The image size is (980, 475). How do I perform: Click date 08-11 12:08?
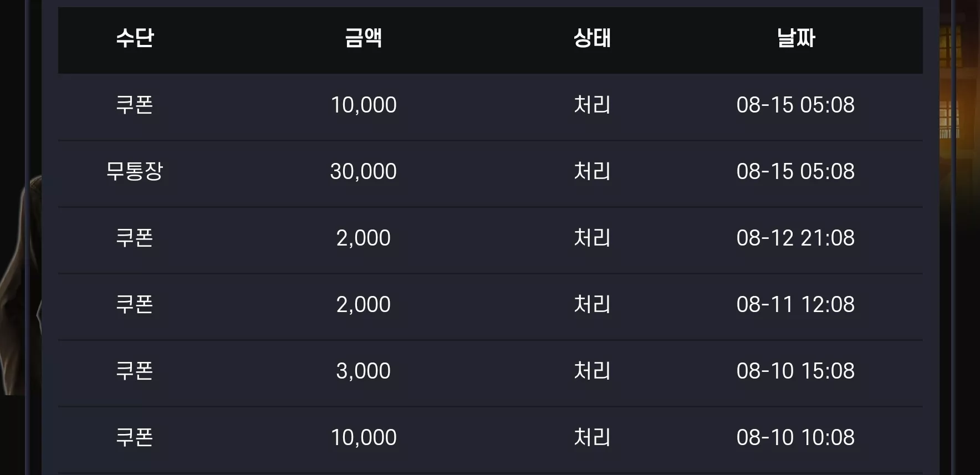tap(795, 304)
